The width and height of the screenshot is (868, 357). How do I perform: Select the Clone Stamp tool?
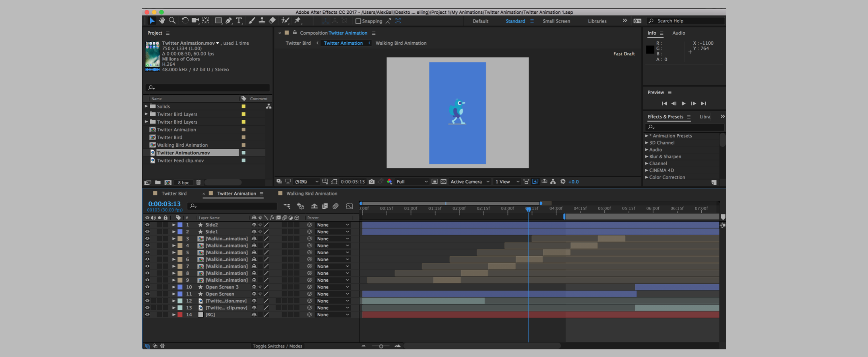[262, 21]
